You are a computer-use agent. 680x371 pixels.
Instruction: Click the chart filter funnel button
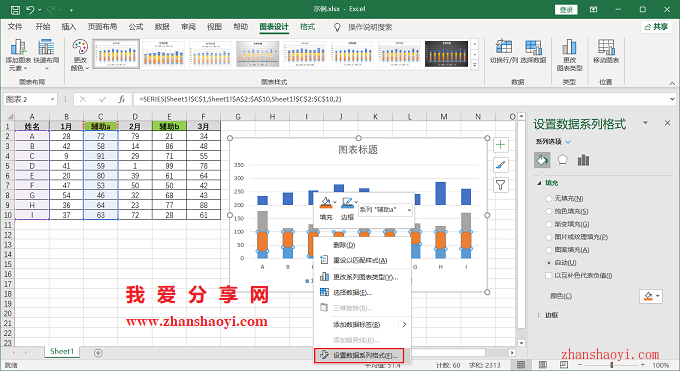pos(500,185)
